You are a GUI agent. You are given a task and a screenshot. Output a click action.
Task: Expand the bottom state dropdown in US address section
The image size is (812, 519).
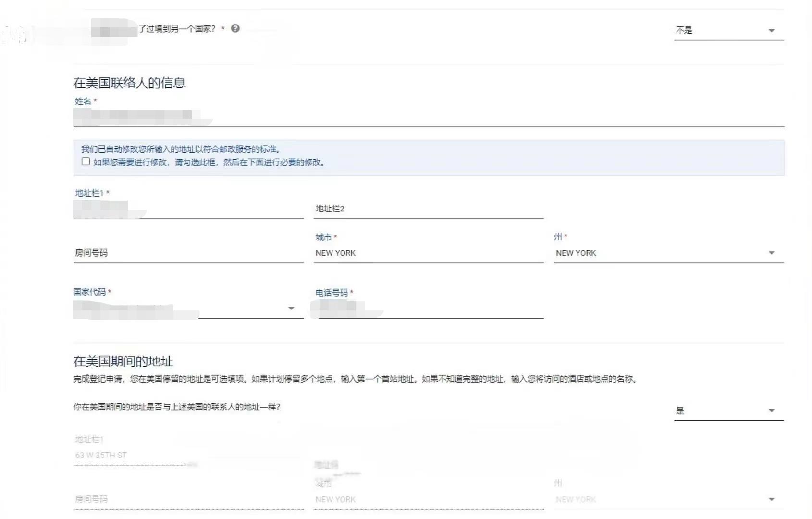pyautogui.click(x=771, y=499)
